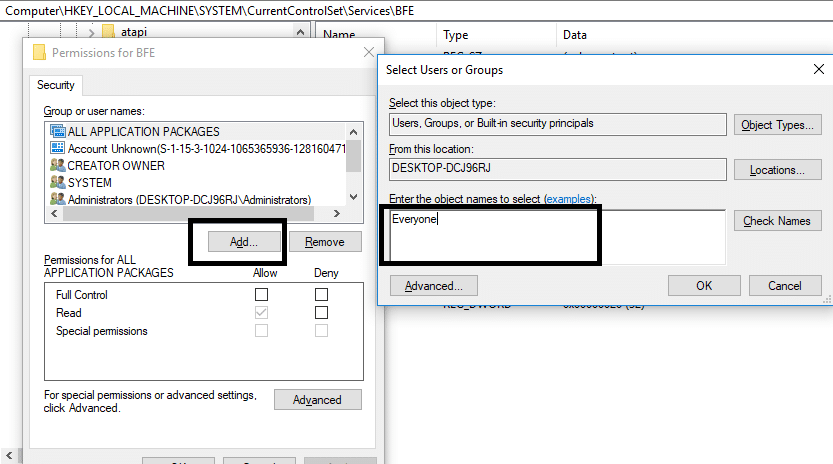Click the registry address bar path
The height and width of the screenshot is (464, 833).
210,11
